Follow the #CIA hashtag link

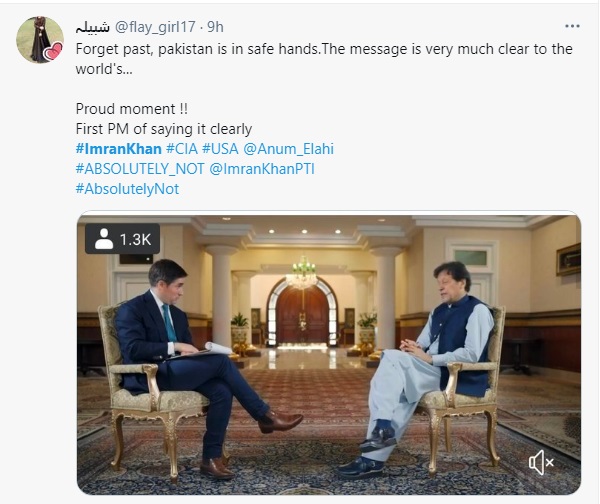(181, 149)
